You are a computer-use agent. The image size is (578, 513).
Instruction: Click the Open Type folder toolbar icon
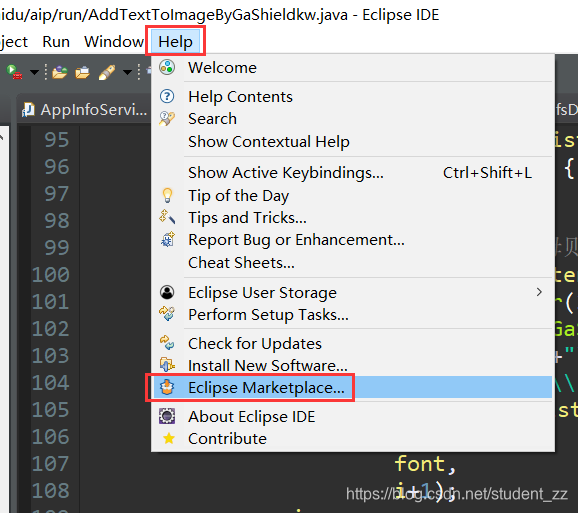pos(59,72)
